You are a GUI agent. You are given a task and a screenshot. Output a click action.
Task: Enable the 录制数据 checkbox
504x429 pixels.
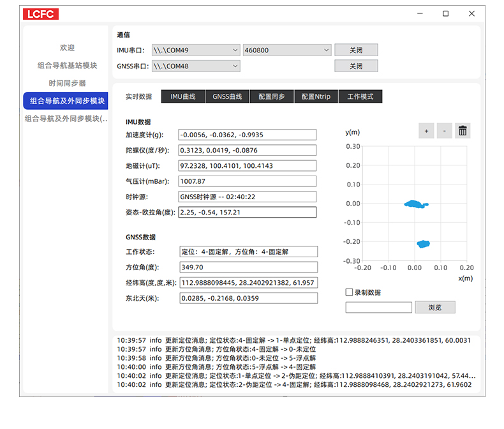pyautogui.click(x=349, y=292)
